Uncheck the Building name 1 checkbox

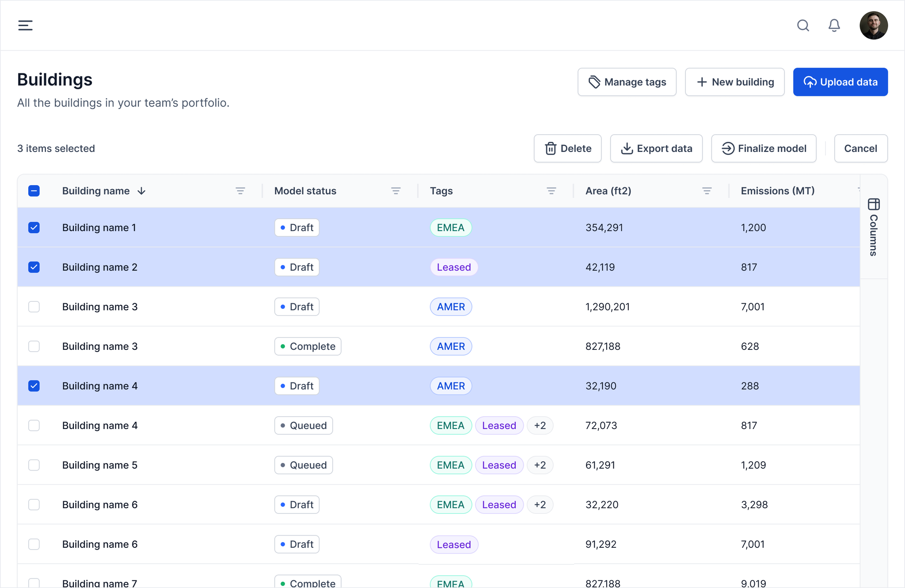click(34, 228)
